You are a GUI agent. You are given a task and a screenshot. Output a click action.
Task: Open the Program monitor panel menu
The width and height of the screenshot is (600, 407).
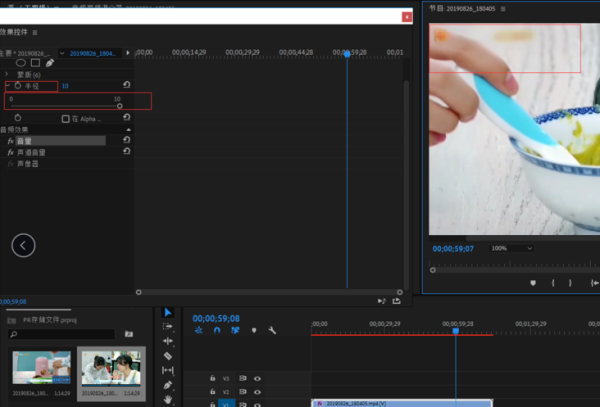pos(503,8)
